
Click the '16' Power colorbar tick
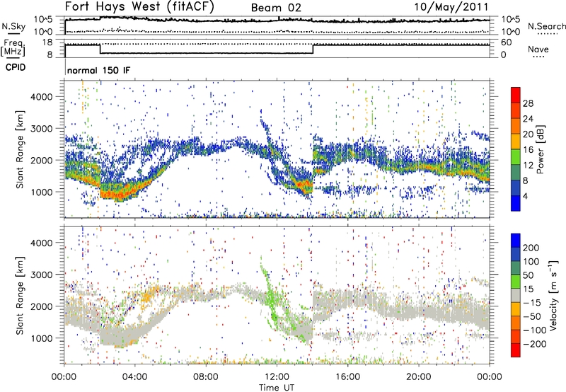pyautogui.click(x=528, y=150)
